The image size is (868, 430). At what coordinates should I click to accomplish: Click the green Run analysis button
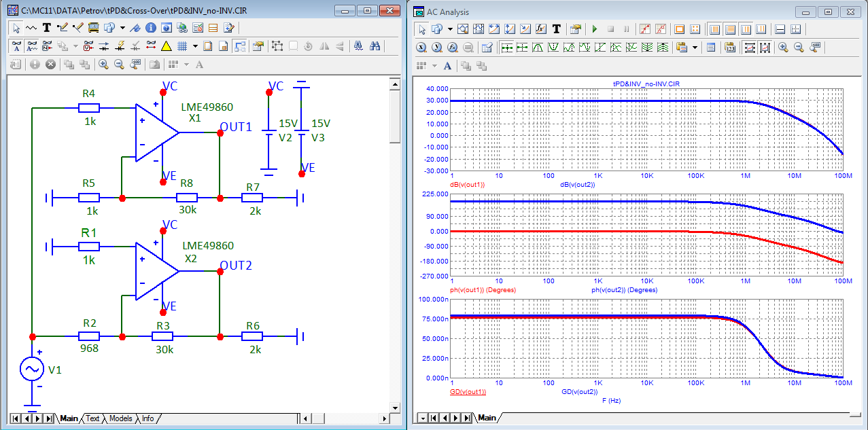[594, 29]
